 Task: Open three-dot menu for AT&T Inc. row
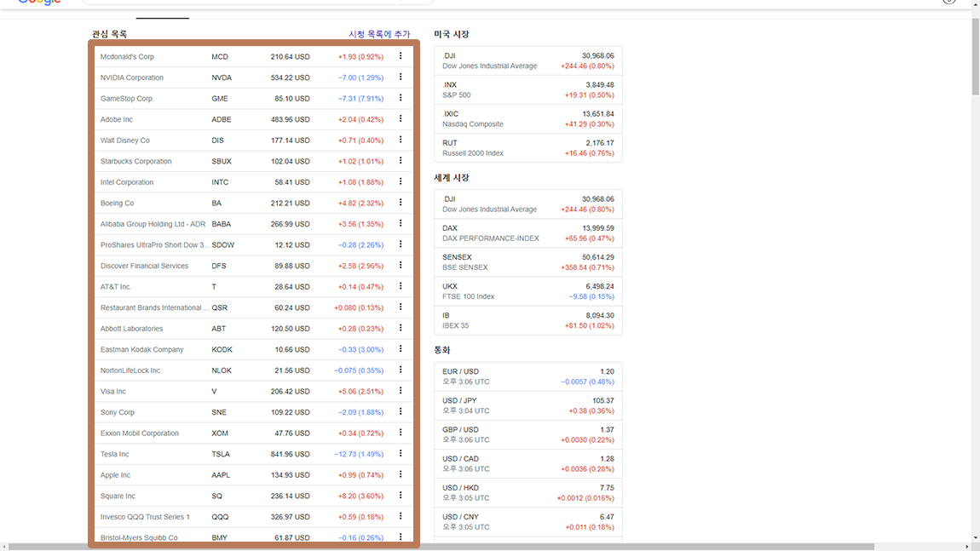[401, 287]
